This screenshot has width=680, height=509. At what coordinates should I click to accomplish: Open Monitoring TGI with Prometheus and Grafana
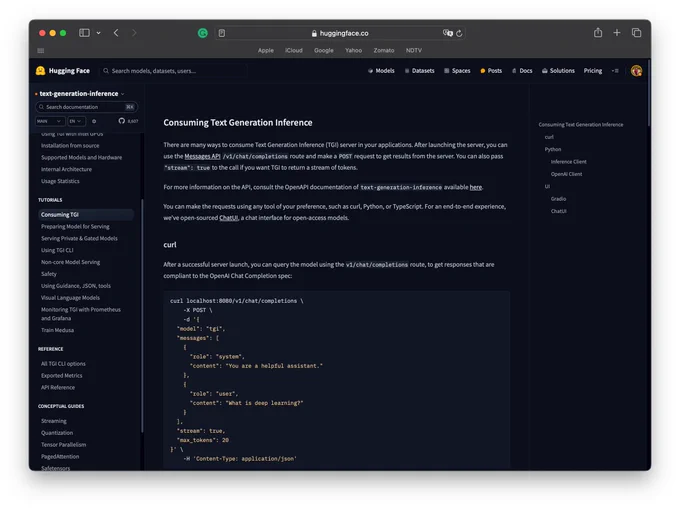(x=81, y=314)
